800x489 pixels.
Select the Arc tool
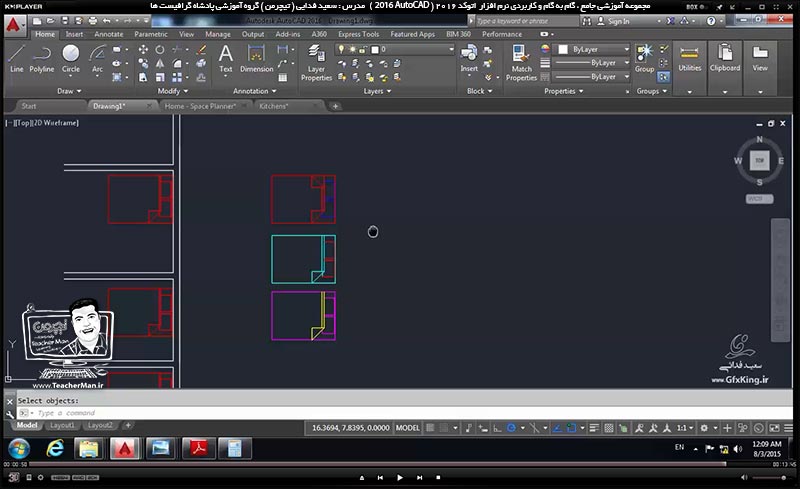tap(97, 59)
